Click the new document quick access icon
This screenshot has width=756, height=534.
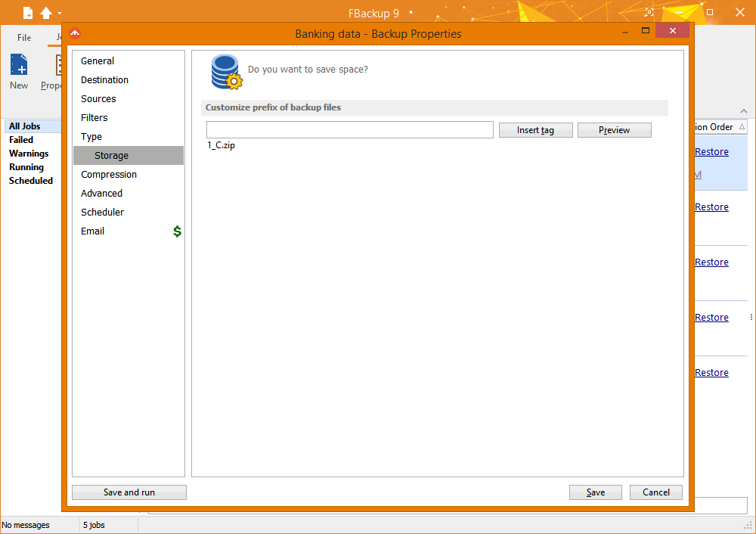click(28, 13)
